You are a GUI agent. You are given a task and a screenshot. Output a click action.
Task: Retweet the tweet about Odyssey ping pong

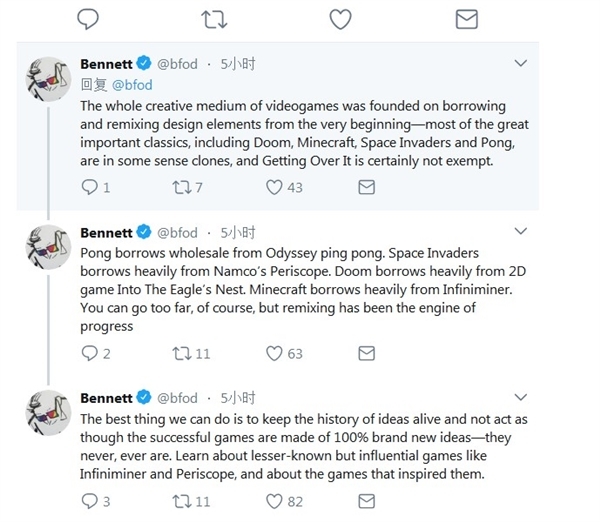(x=182, y=353)
